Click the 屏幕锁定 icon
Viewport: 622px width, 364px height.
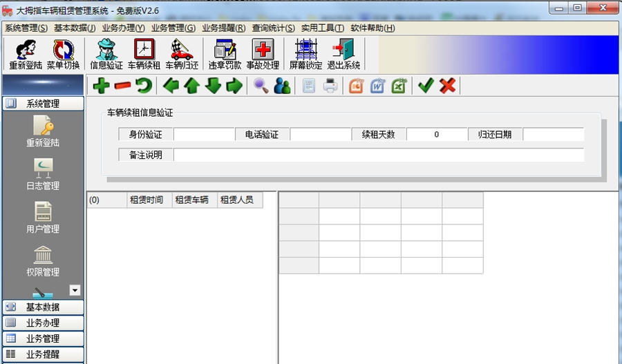click(x=305, y=55)
